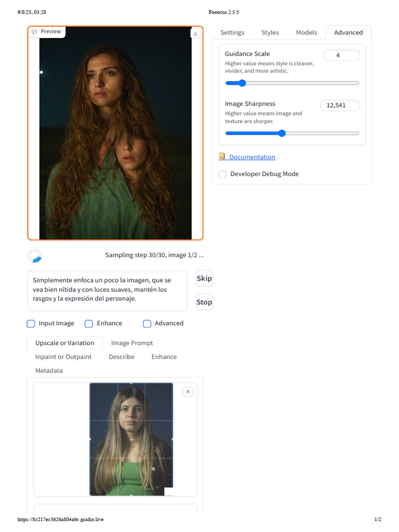Click the Skip button
The width and height of the screenshot is (399, 532).
(204, 278)
